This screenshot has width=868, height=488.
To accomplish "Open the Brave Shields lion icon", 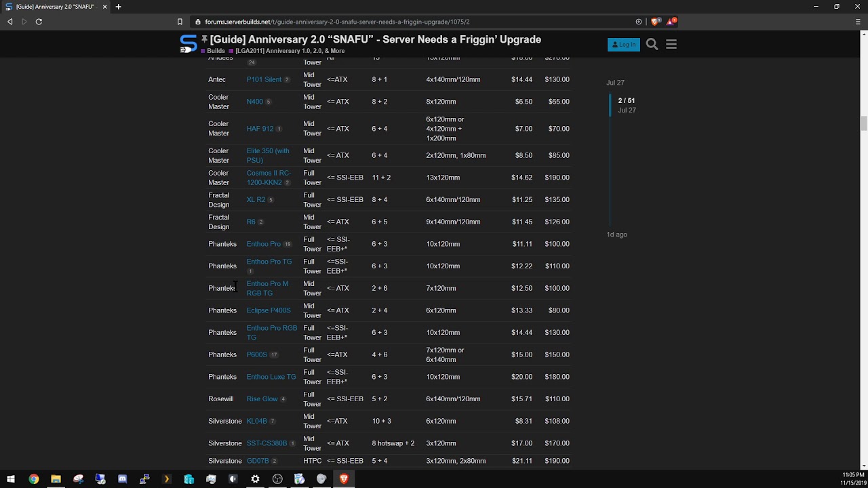I will click(x=655, y=22).
